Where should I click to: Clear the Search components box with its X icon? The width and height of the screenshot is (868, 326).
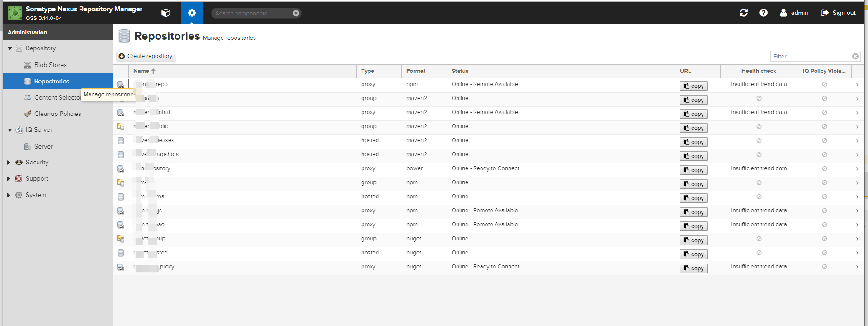pyautogui.click(x=296, y=13)
